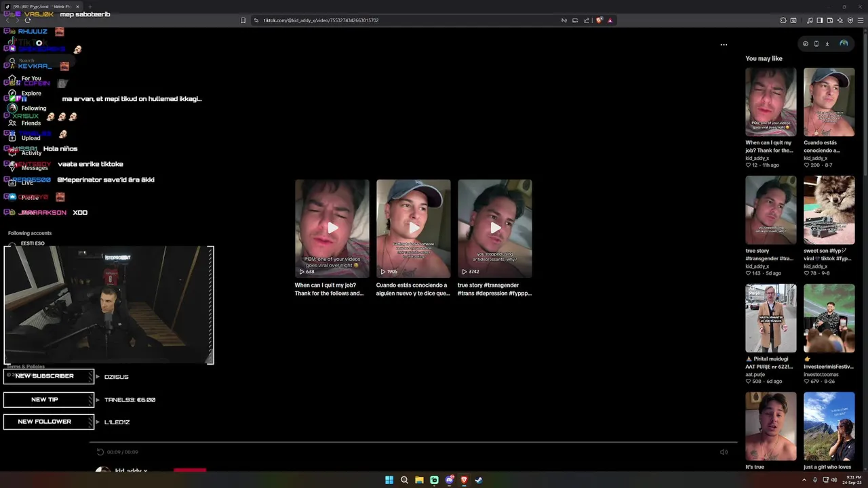Click the 'Following accounts' label

pos(30,233)
